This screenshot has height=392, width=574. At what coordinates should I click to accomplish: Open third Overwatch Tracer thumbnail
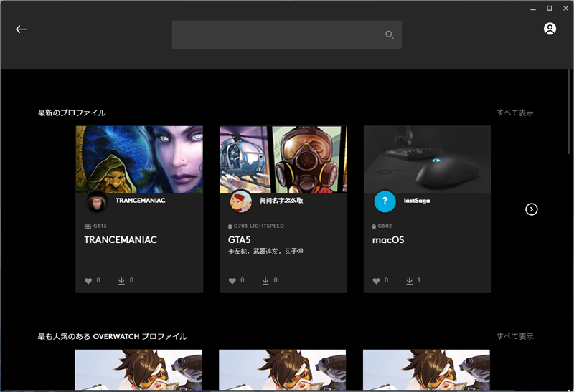[426, 370]
